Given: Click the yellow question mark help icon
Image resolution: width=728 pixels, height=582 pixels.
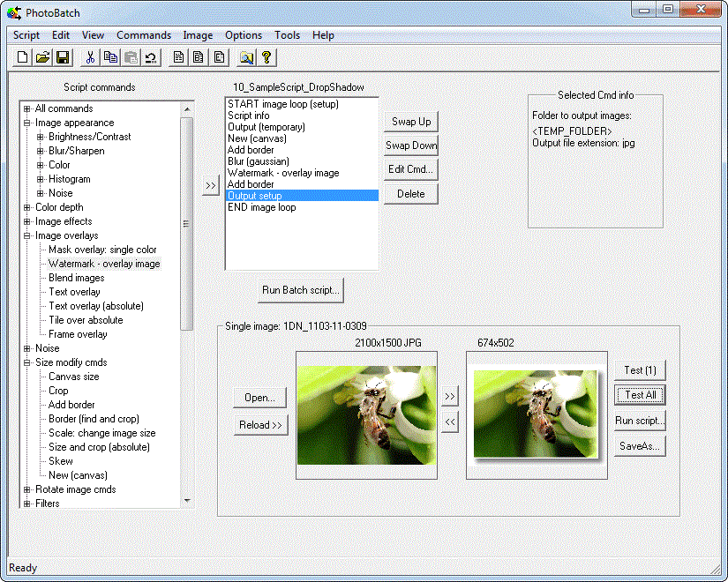Looking at the screenshot, I should coord(266,57).
